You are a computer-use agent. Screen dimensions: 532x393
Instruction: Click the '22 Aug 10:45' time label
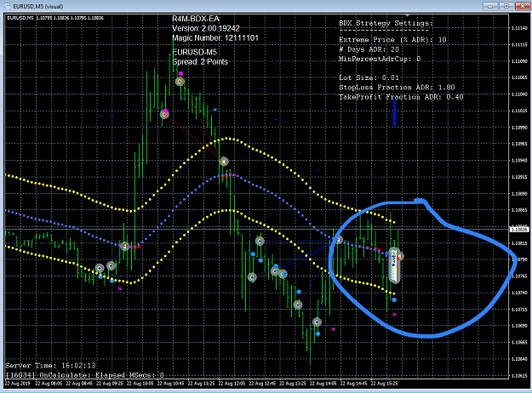tap(170, 384)
